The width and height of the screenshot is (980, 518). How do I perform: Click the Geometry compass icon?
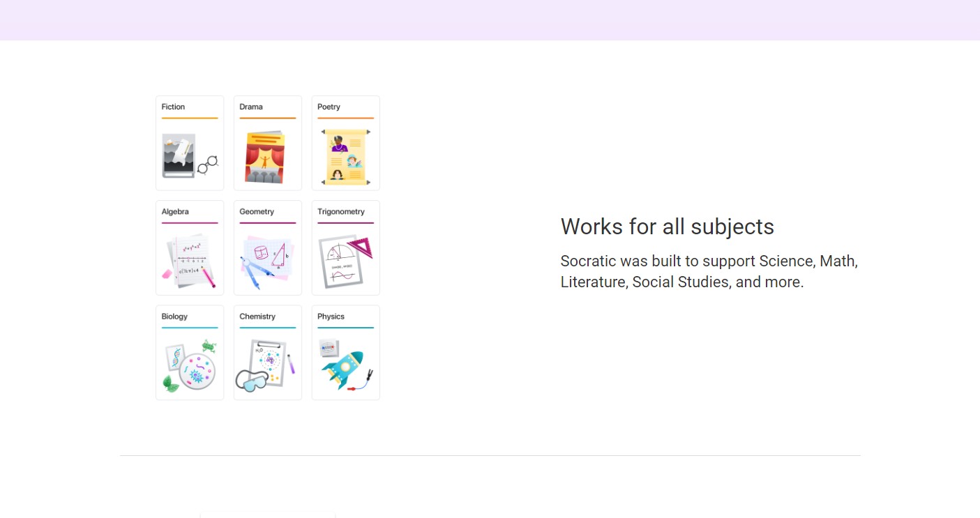pyautogui.click(x=267, y=262)
